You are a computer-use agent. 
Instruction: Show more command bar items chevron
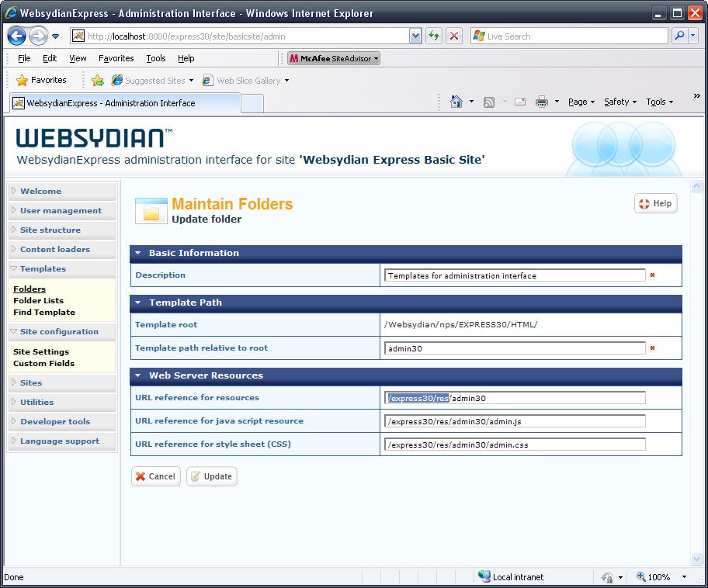pos(696,95)
